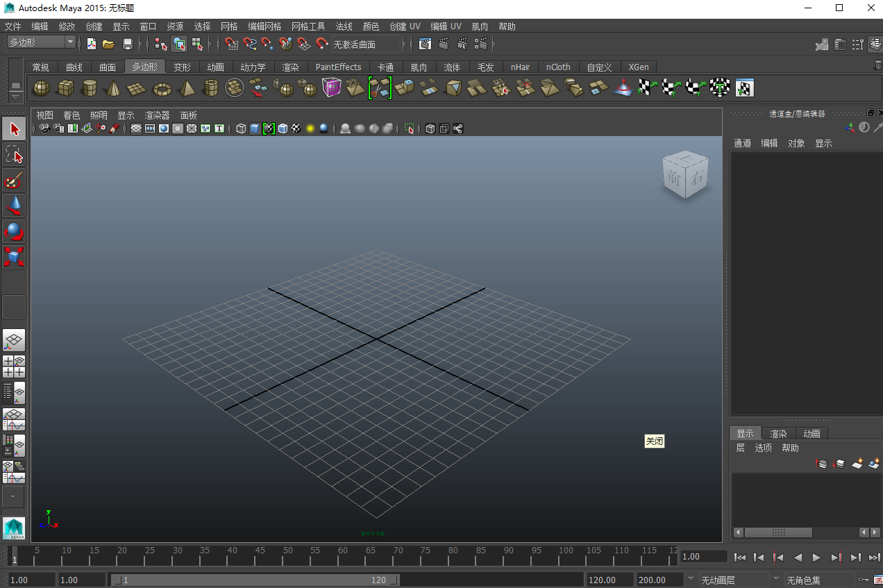Jump to the start of the playback range
Screen dimensions: 883x588
(x=740, y=557)
